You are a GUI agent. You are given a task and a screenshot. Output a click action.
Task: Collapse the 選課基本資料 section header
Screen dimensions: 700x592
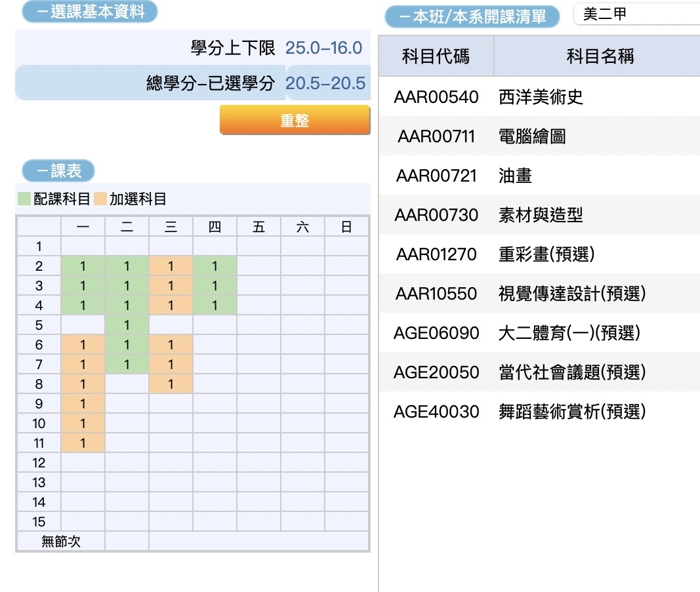[90, 11]
